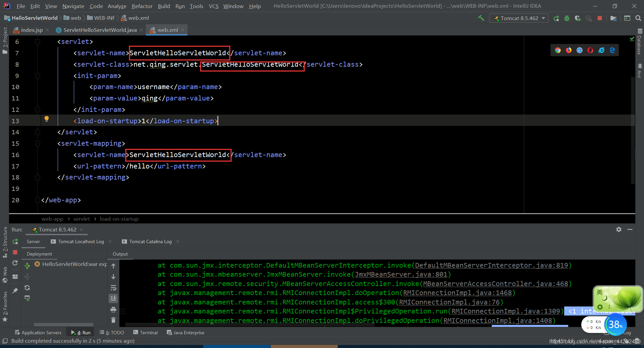This screenshot has height=348, width=644.
Task: Click the Up the Stack Trace arrow
Action: point(113,266)
